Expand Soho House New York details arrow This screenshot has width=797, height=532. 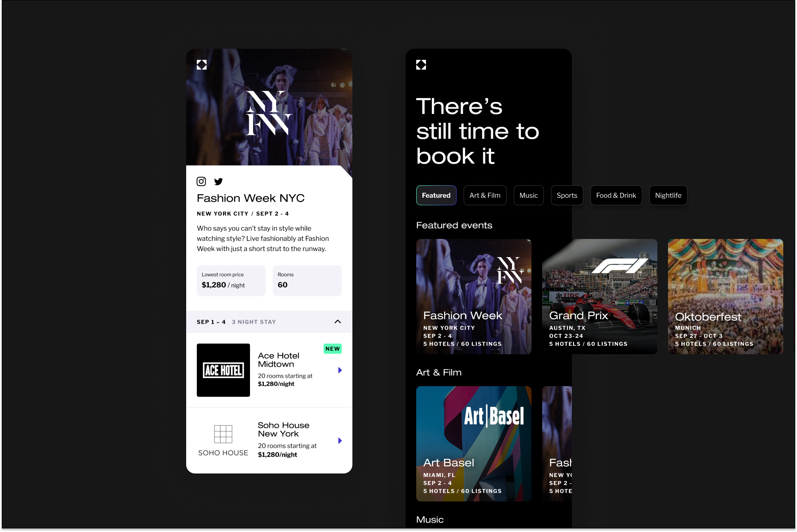pyautogui.click(x=340, y=441)
